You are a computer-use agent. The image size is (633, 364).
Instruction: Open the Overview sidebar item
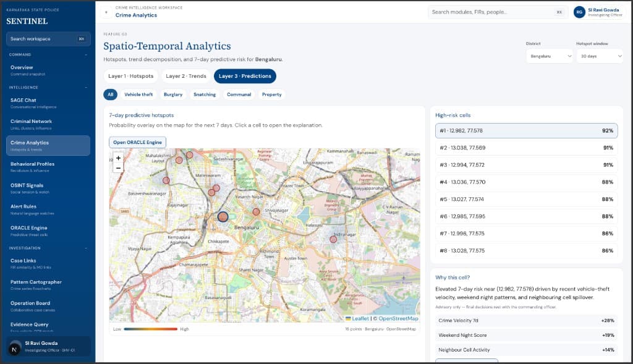click(48, 70)
